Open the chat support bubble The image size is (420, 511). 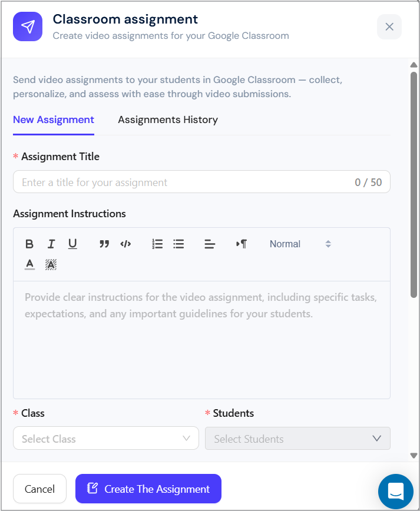click(x=396, y=492)
